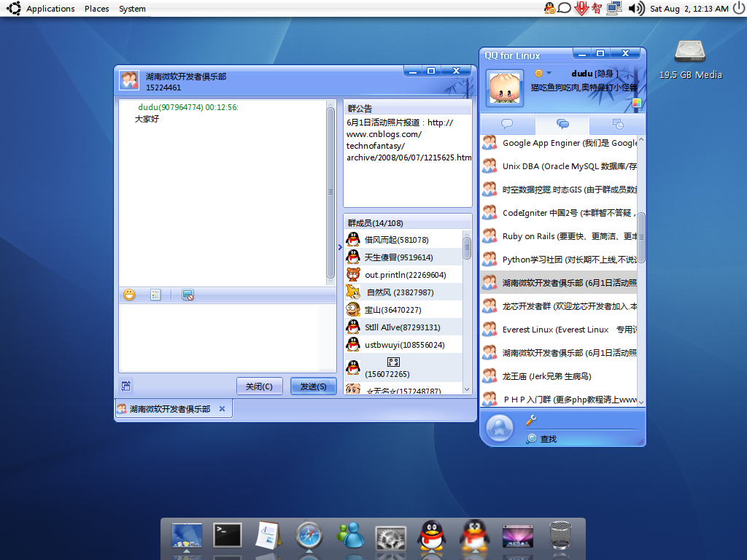Screen dimensions: 747x560
Task: Open the round QQ main menu button
Action: (499, 427)
